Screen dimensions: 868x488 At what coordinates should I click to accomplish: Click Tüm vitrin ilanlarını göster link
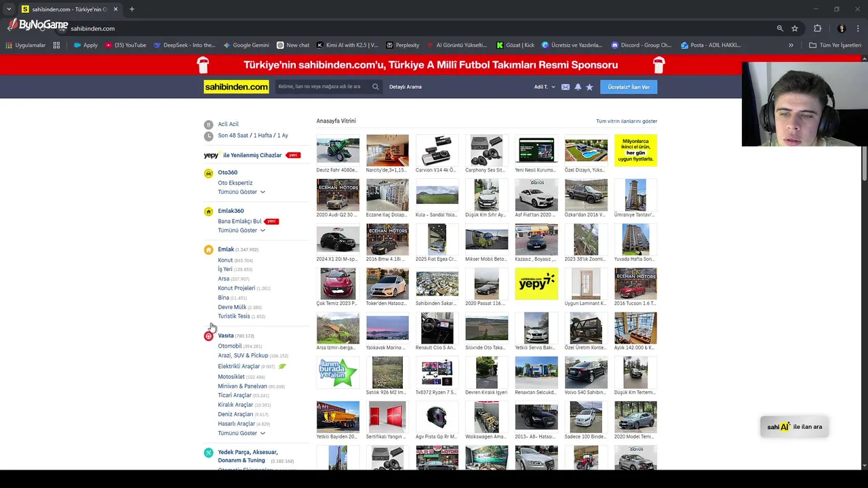pos(627,121)
